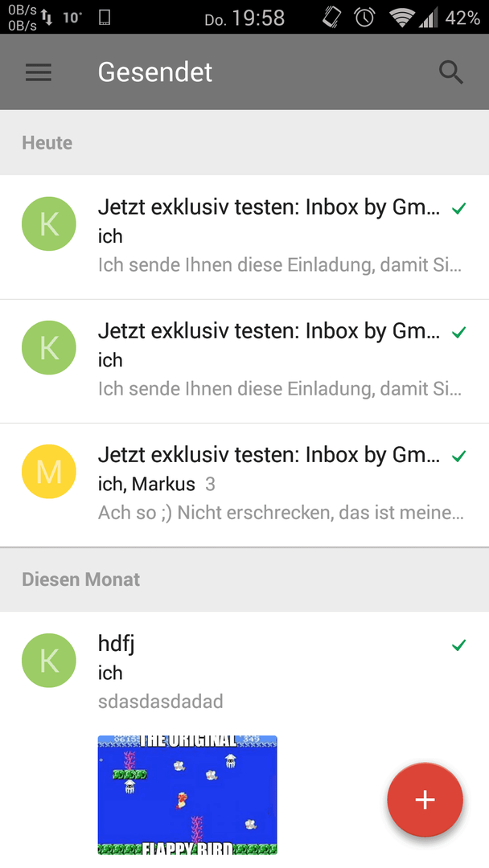Tap the red compose plus button
Image resolution: width=489 pixels, height=868 pixels.
425,800
